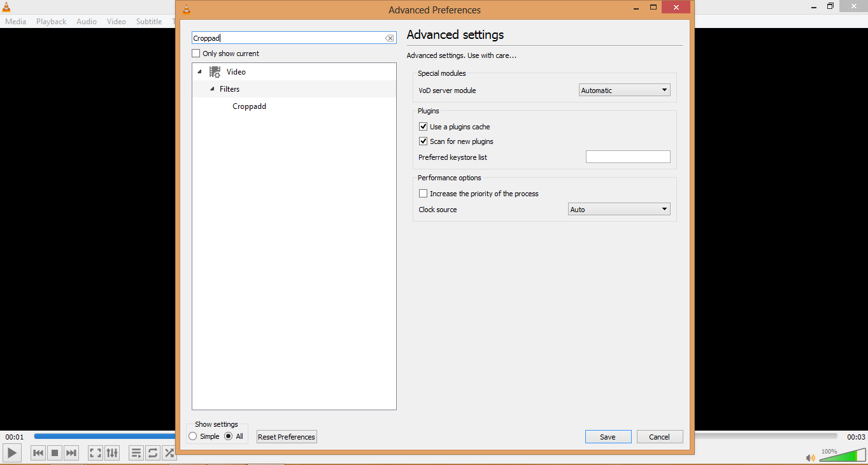868x465 pixels.
Task: Mute audio via the speaker icon
Action: 810,457
